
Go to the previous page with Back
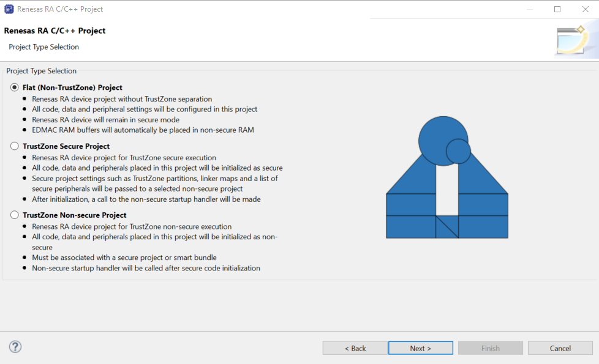pyautogui.click(x=355, y=348)
